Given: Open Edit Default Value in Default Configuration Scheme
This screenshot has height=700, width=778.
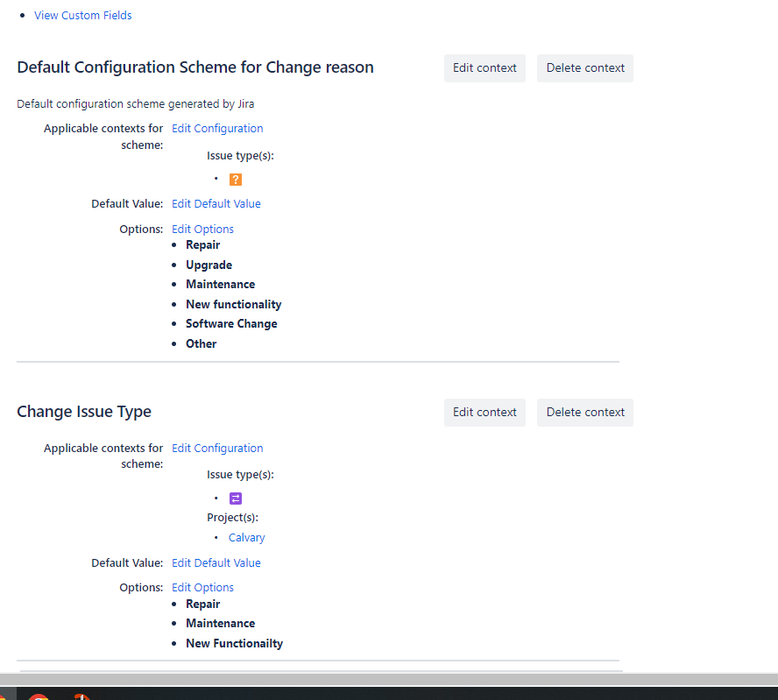Looking at the screenshot, I should (x=216, y=204).
